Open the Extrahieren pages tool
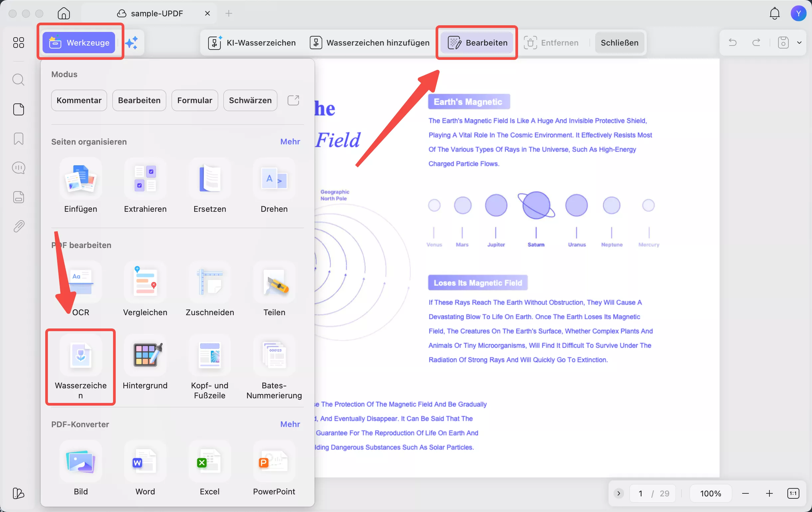Screen dimensions: 812x512 145,186
